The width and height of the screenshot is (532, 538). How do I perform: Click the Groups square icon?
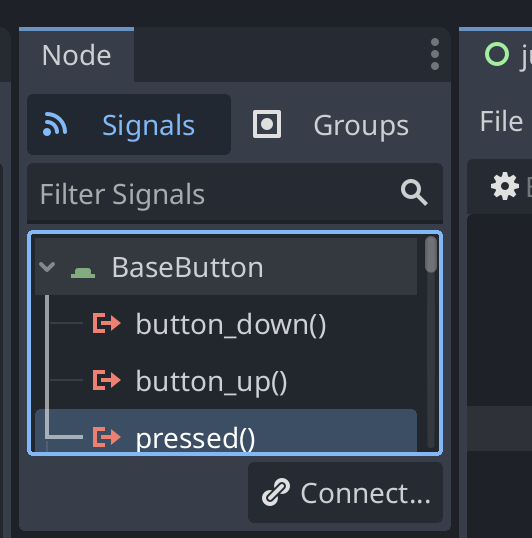pos(267,124)
